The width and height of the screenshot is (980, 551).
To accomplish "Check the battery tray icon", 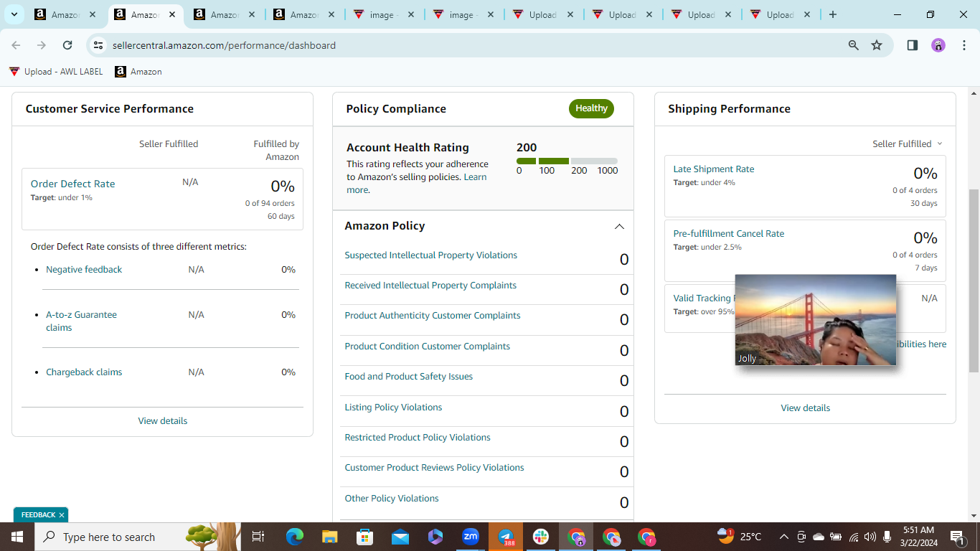I will [x=836, y=537].
